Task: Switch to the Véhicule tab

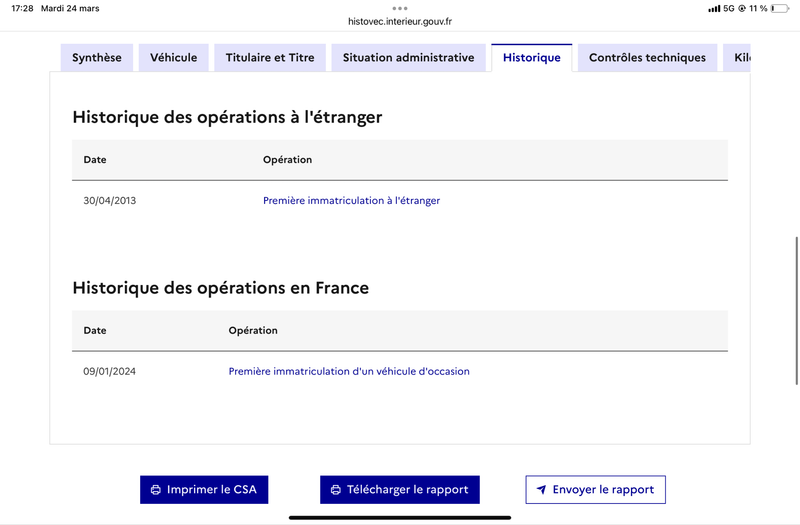Action: pos(174,58)
